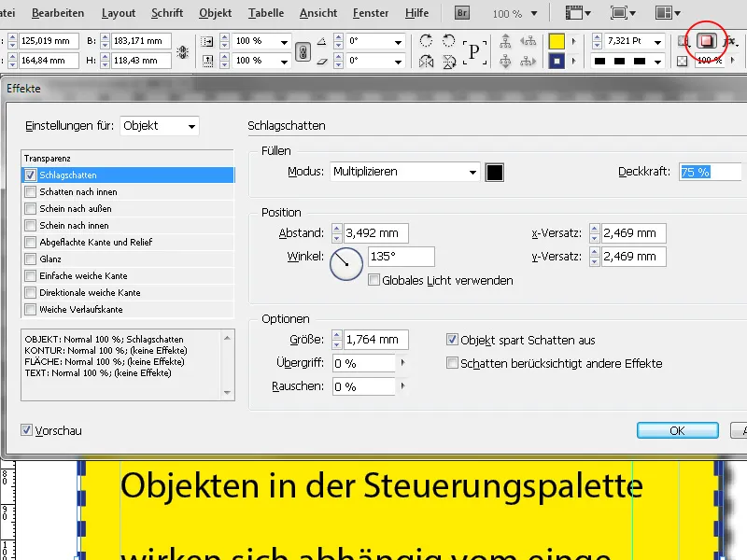Click the yellow fill color swatch

[557, 41]
